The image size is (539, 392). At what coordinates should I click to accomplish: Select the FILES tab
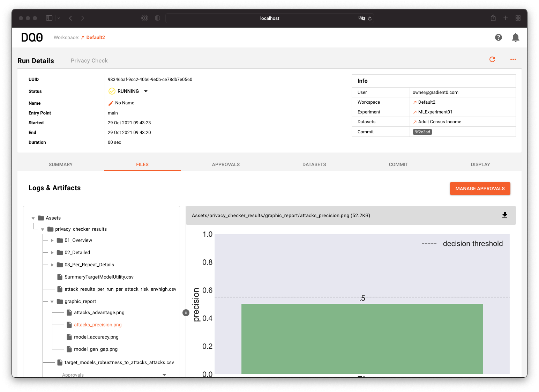142,164
